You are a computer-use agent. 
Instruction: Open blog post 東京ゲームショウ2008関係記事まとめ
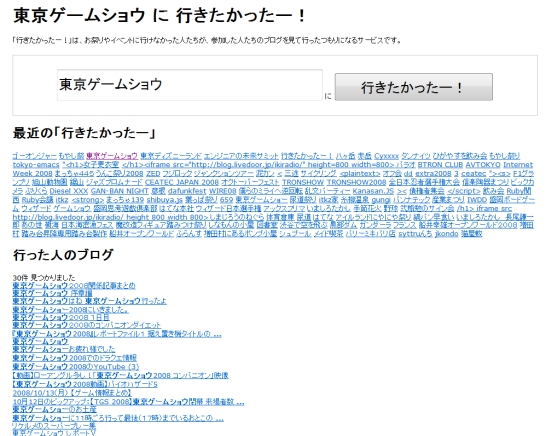pos(74,286)
